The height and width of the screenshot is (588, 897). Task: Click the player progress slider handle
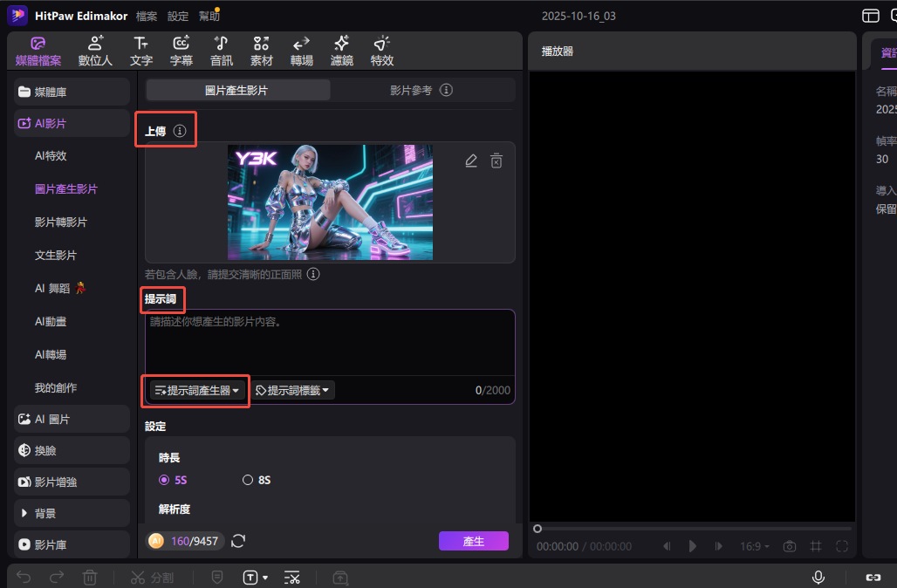(x=538, y=529)
